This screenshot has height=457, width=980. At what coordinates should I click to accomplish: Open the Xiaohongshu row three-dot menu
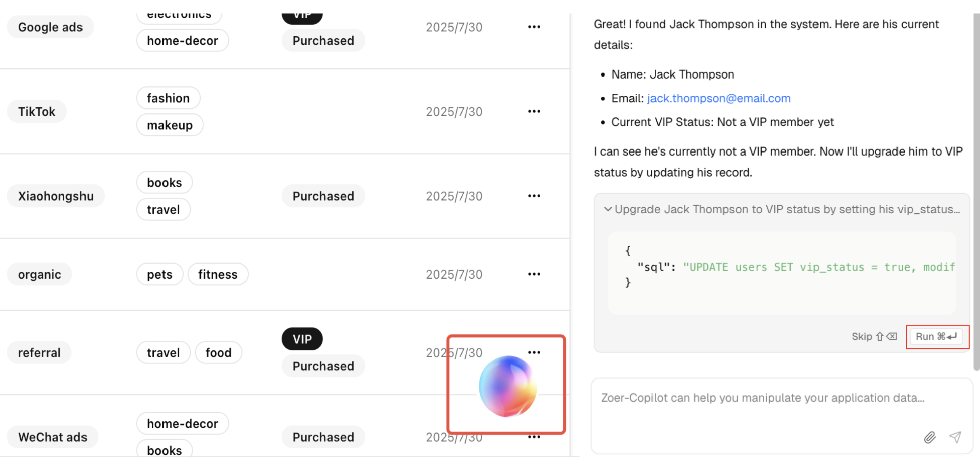tap(534, 196)
